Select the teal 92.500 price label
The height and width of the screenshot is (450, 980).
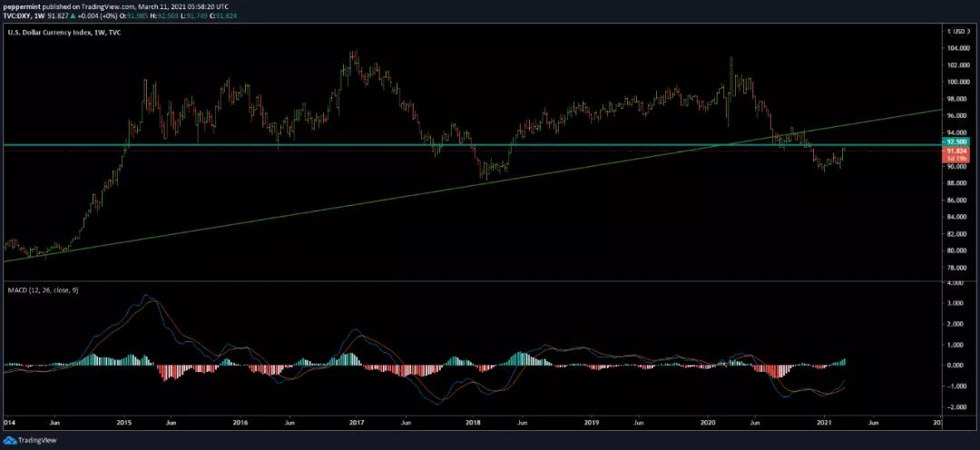(956, 142)
